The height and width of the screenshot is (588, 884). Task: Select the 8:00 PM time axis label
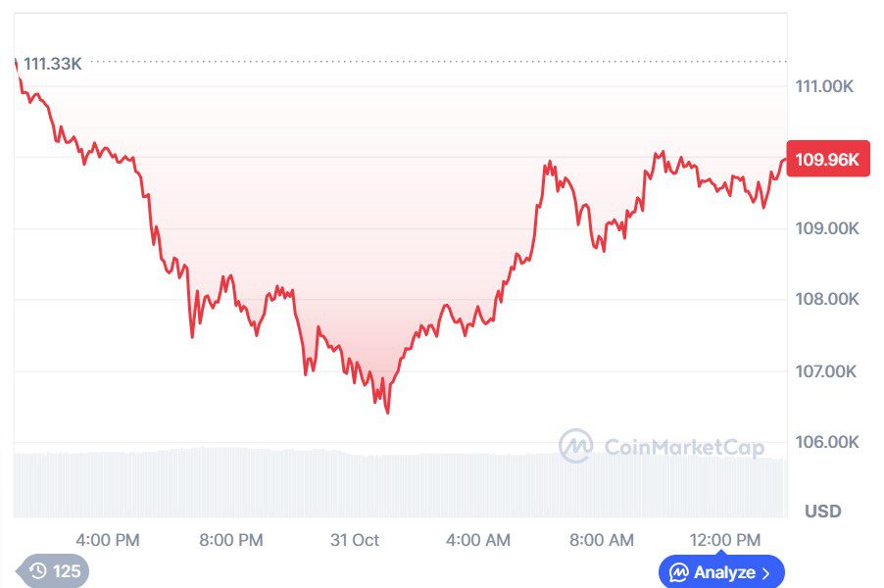click(x=231, y=540)
